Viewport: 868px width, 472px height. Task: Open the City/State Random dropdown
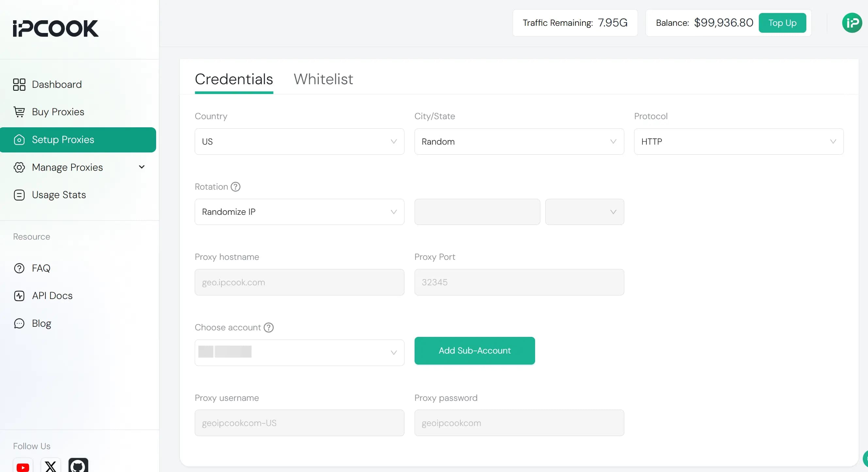pos(519,141)
